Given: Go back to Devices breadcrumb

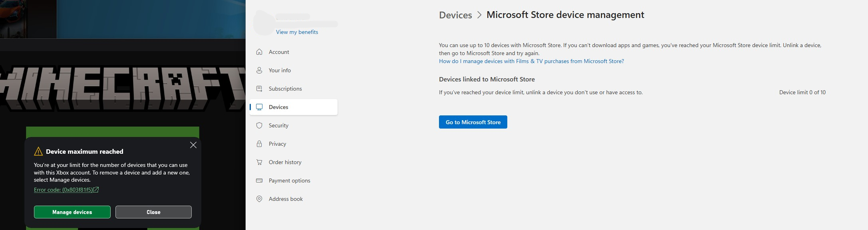Looking at the screenshot, I should [455, 15].
